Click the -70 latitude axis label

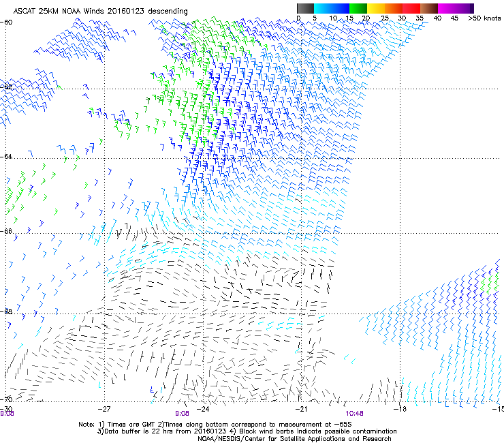pos(6,399)
